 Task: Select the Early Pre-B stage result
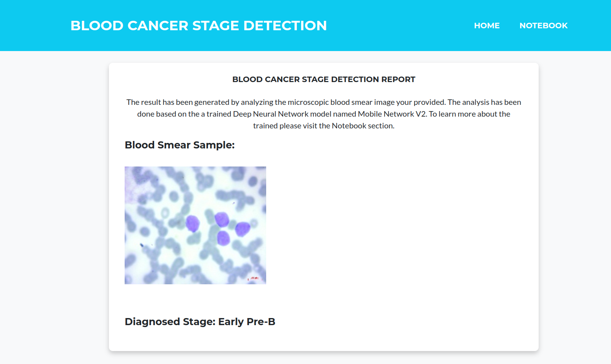point(247,322)
